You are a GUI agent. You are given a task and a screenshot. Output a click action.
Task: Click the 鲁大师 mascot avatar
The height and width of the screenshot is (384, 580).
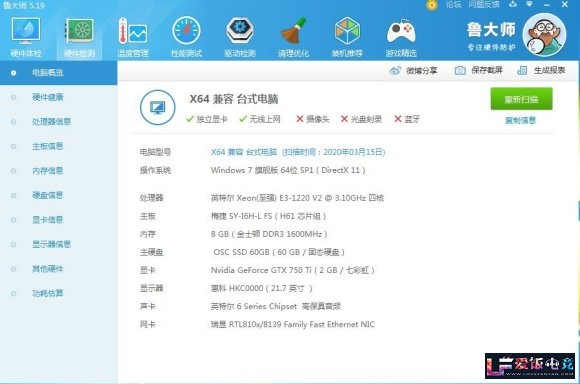tap(544, 35)
